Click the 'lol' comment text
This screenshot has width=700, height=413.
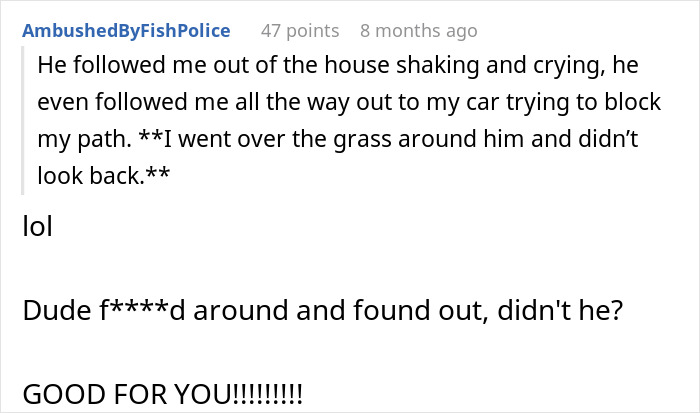(36, 227)
